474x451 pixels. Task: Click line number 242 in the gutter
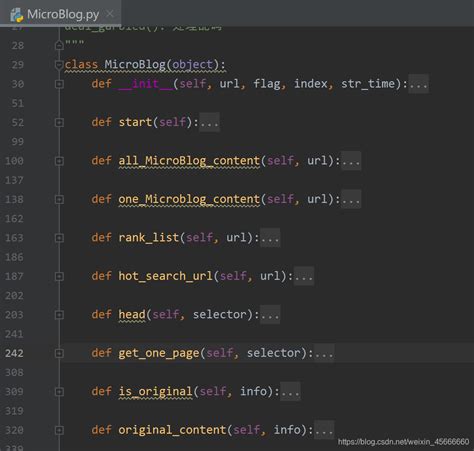14,353
